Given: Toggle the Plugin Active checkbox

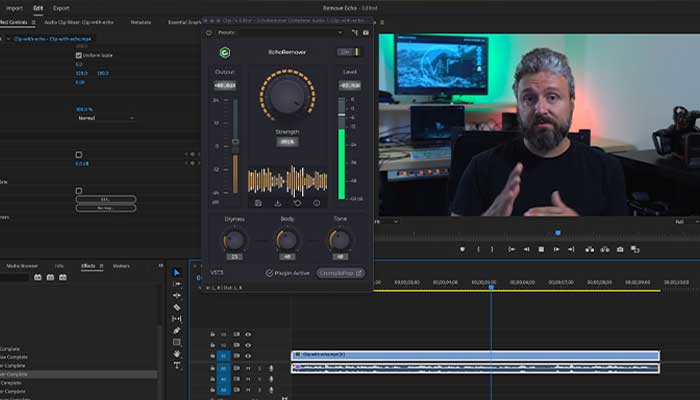Looking at the screenshot, I should point(269,273).
